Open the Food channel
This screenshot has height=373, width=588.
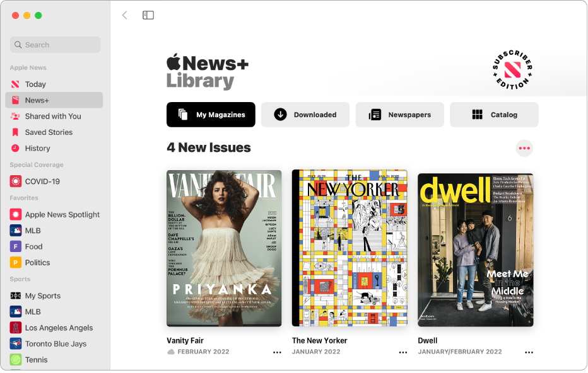click(x=33, y=246)
